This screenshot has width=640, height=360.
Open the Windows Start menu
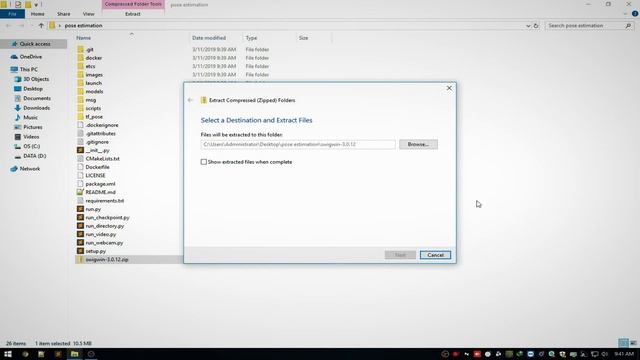point(8,354)
